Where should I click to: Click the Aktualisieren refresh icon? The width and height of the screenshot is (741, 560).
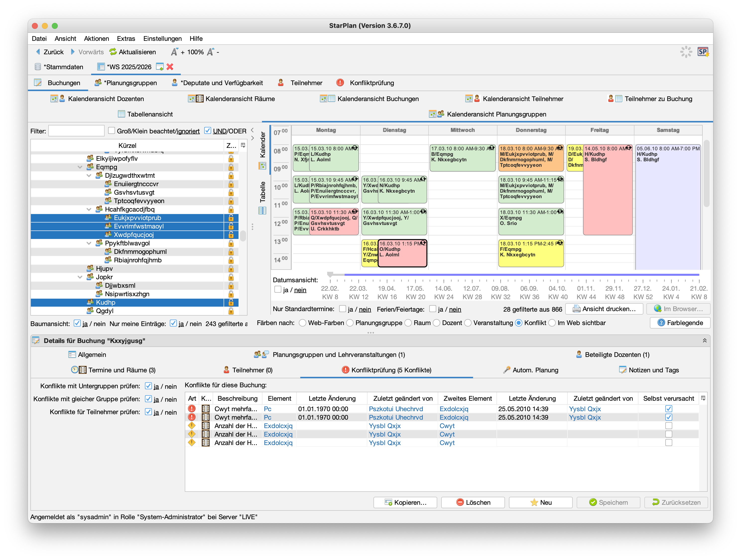point(113,52)
